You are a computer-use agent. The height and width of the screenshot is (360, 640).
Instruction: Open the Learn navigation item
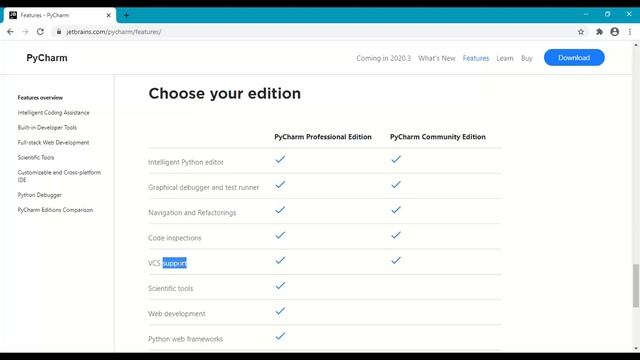tap(505, 58)
